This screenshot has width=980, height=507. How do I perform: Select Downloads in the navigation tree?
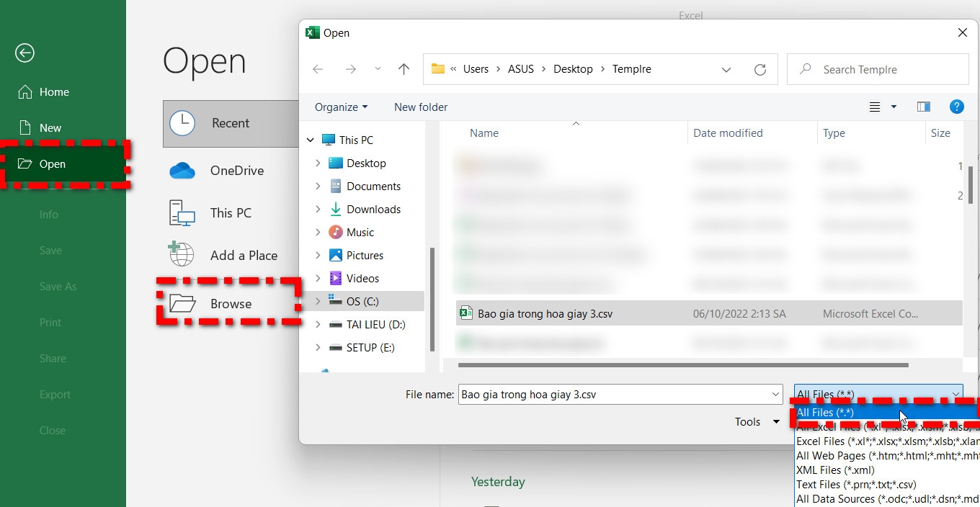(373, 210)
